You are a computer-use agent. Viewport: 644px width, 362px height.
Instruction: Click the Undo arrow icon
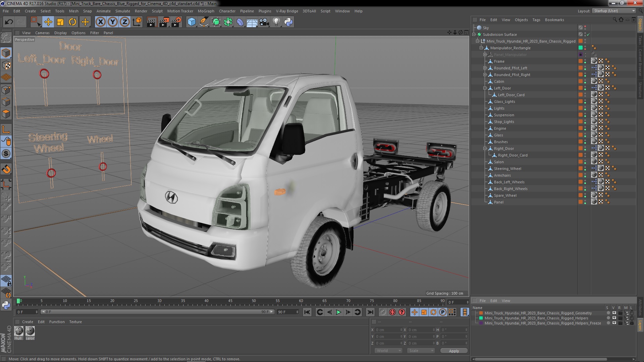pyautogui.click(x=9, y=22)
